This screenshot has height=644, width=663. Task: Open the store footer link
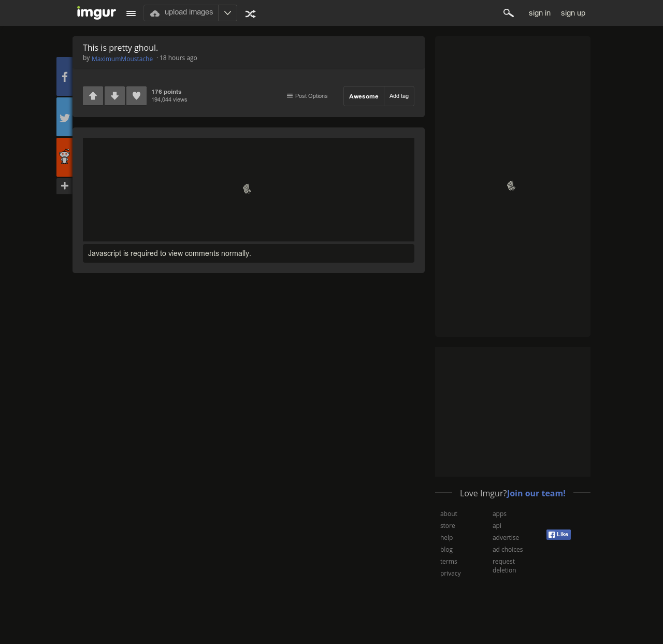[448, 526]
